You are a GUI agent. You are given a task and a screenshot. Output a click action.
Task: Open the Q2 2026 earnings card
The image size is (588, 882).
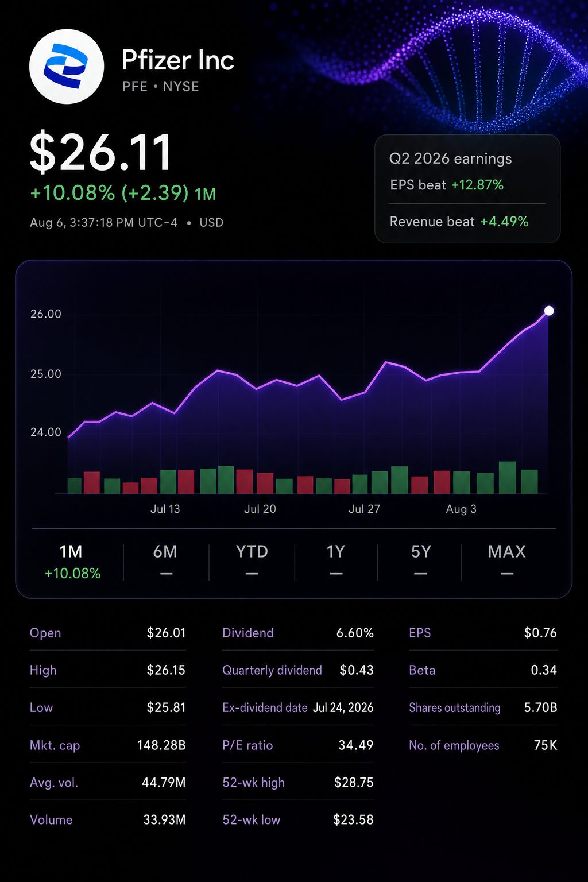467,189
